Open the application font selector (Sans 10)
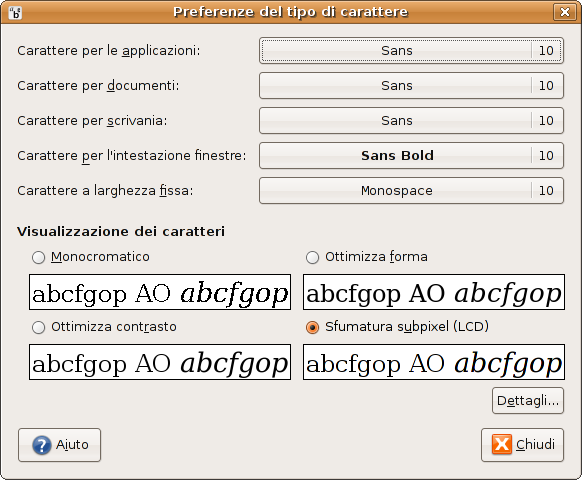 point(411,50)
